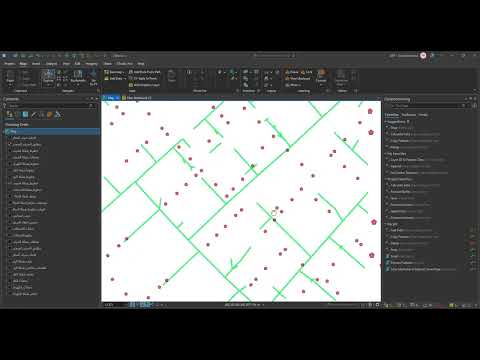Open the Project ribbon tab

9,63
